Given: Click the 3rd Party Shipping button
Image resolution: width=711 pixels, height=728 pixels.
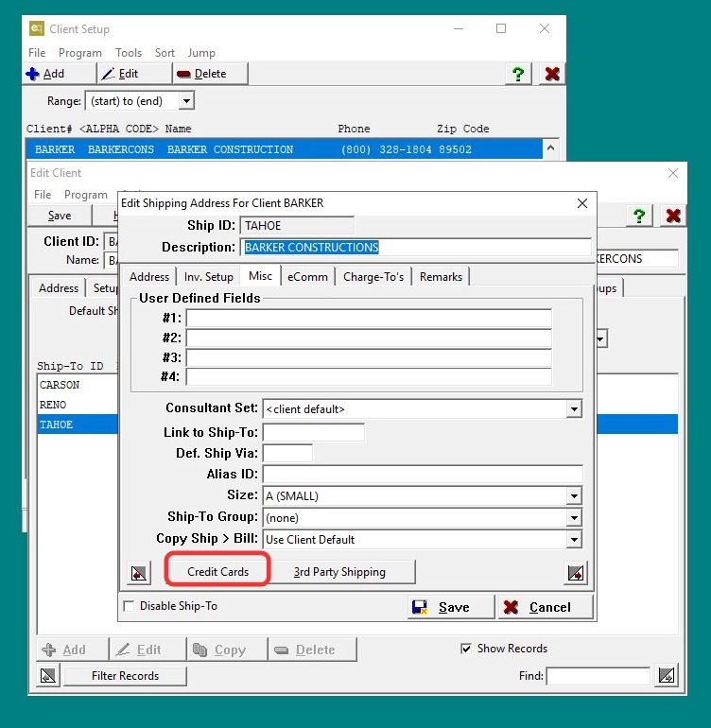Looking at the screenshot, I should 339,572.
